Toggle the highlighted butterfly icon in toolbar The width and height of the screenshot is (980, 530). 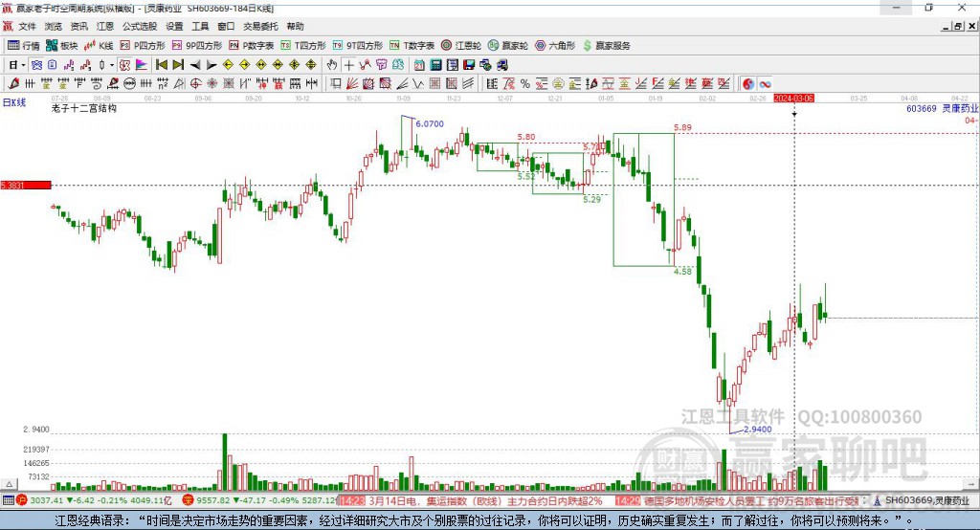click(37, 64)
